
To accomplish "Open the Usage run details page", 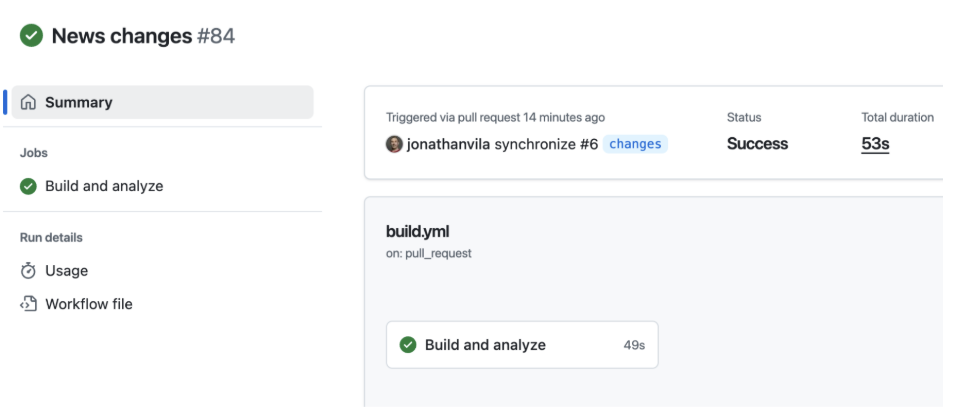I will pyautogui.click(x=66, y=271).
